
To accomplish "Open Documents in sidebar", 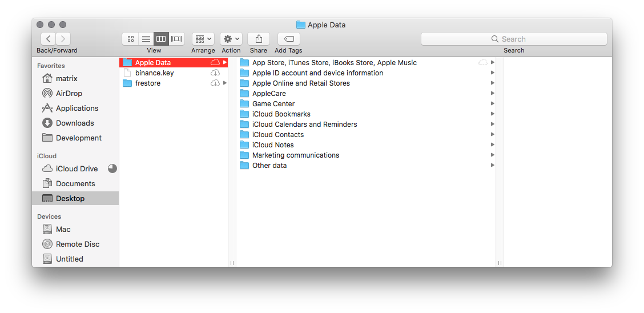I will click(x=75, y=183).
